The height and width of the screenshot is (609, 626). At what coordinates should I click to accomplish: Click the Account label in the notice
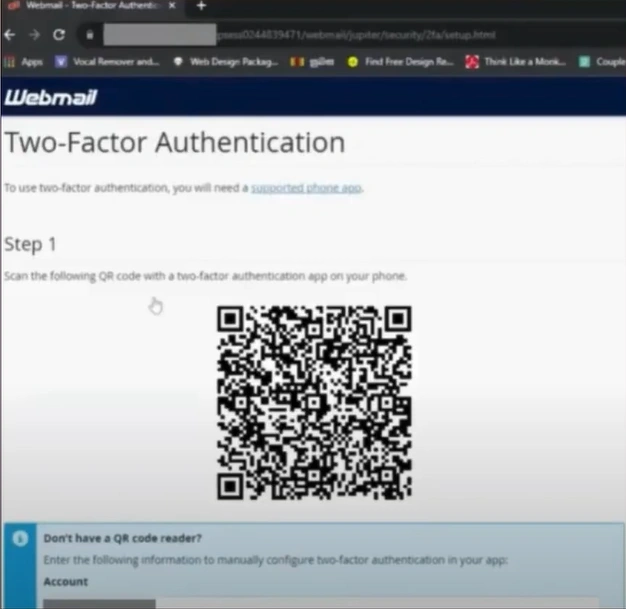point(66,581)
